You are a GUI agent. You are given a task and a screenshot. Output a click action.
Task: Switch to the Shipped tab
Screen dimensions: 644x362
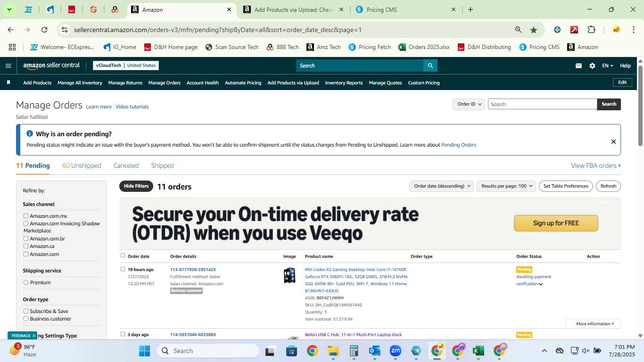click(x=162, y=165)
